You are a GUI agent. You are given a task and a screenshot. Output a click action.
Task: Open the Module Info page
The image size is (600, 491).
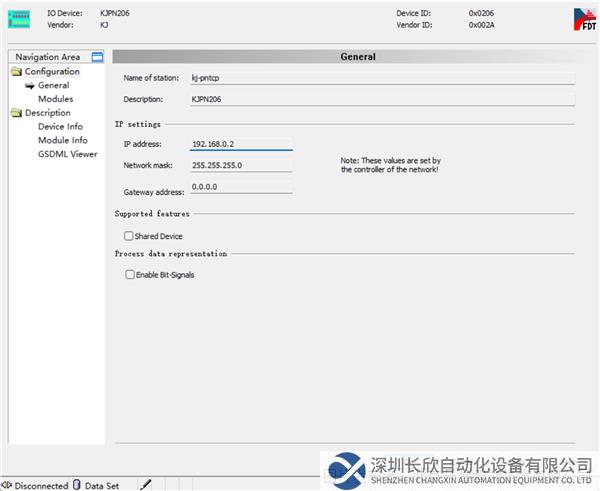pyautogui.click(x=62, y=141)
